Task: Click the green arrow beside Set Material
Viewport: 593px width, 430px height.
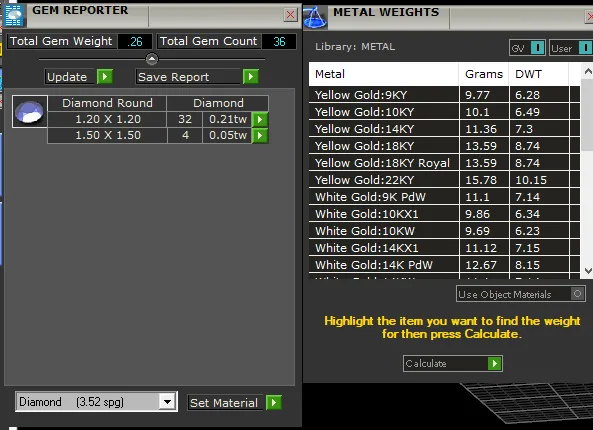Action: [274, 402]
